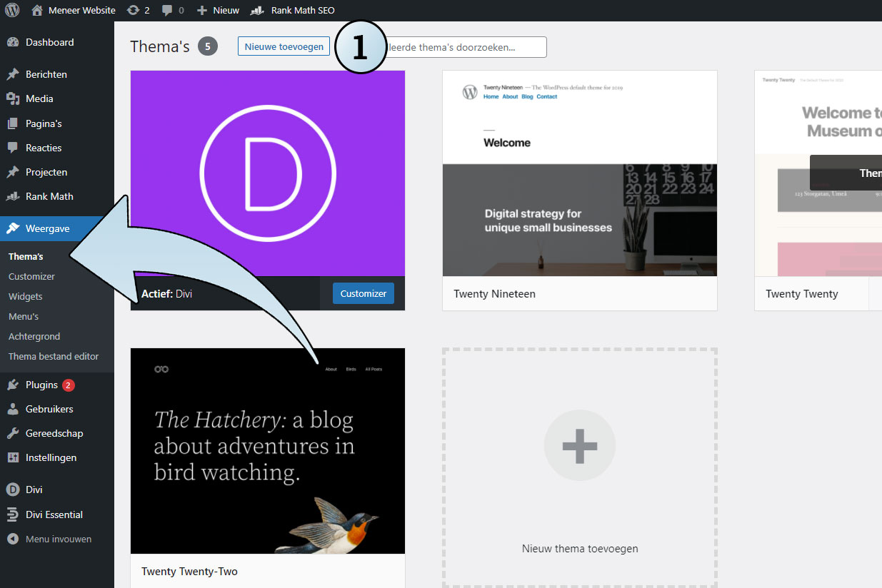Go to Thema bestand editor
The width and height of the screenshot is (882, 588).
click(54, 356)
